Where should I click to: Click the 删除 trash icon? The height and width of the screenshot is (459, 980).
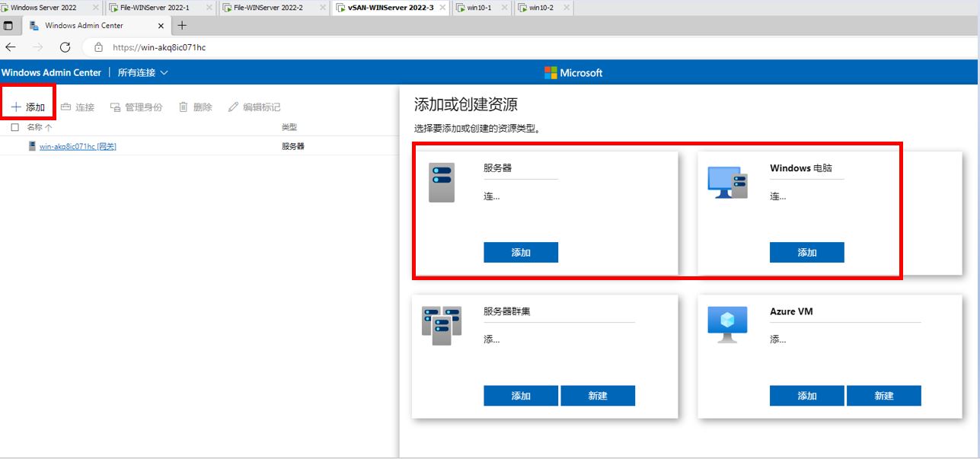point(183,107)
